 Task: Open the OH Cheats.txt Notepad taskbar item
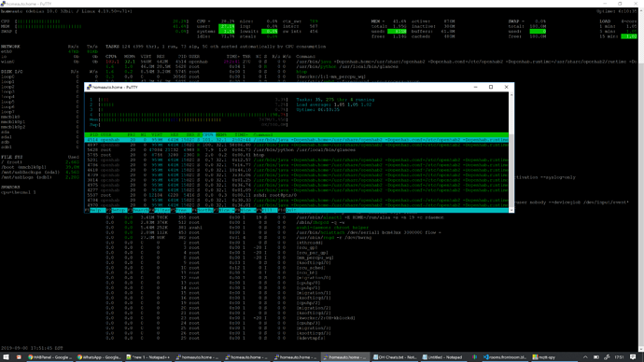point(395,357)
